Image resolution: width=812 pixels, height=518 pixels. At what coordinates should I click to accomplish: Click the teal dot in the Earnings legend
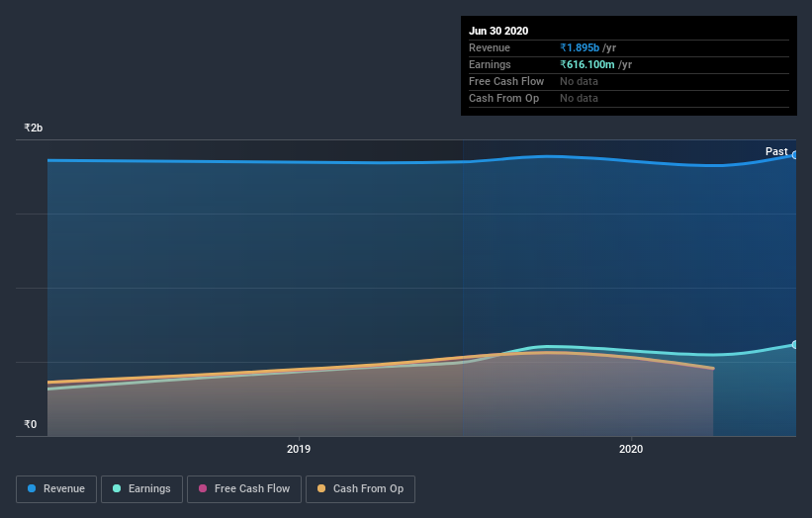117,488
